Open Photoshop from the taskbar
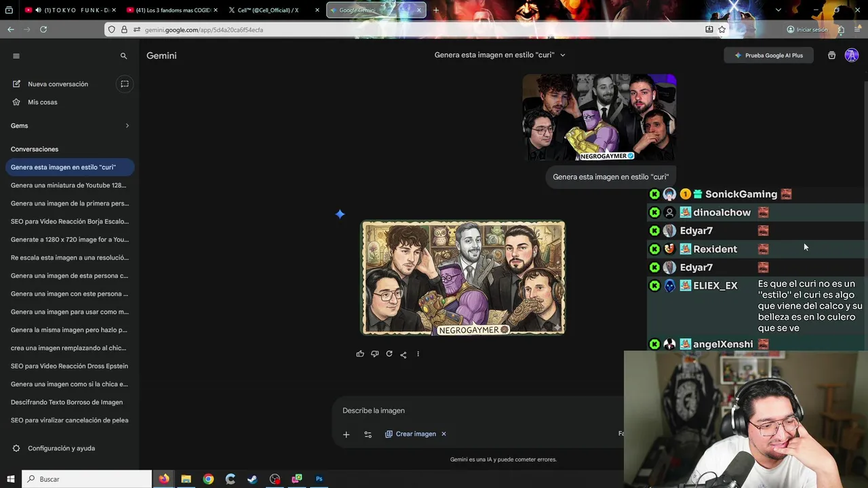 click(x=319, y=479)
